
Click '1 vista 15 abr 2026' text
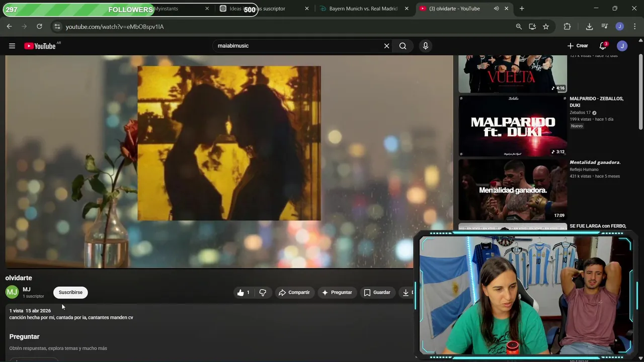tap(30, 311)
